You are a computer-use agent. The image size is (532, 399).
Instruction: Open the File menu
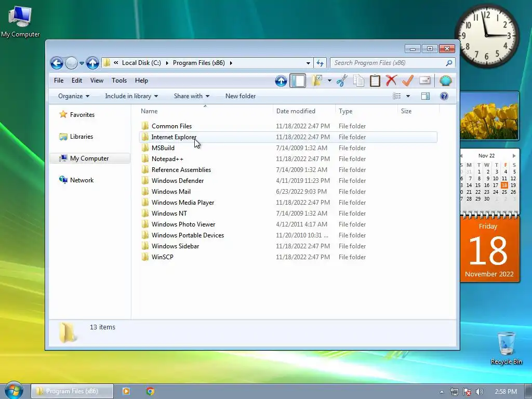click(59, 81)
